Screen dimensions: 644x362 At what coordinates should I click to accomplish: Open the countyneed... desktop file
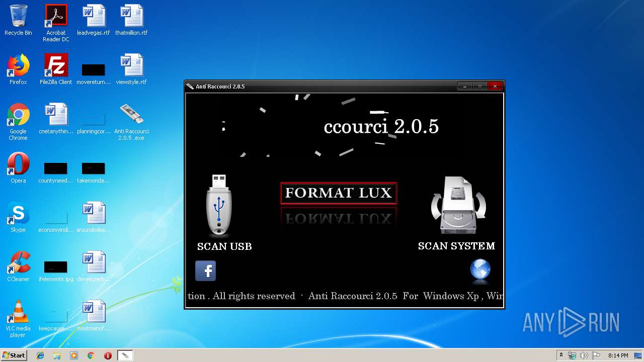point(56,172)
